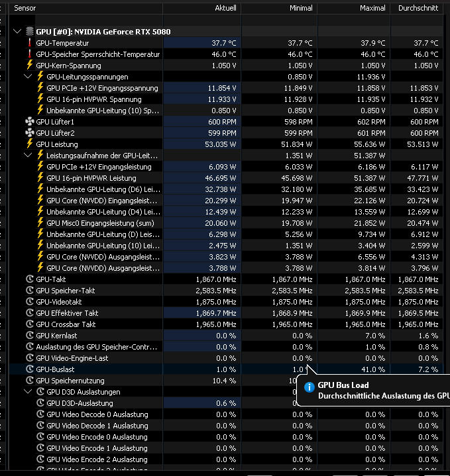Click the thermometer icon for GPU-Speicher Sperrschicht-Temperatur
The width and height of the screenshot is (450, 476).
pyautogui.click(x=29, y=54)
